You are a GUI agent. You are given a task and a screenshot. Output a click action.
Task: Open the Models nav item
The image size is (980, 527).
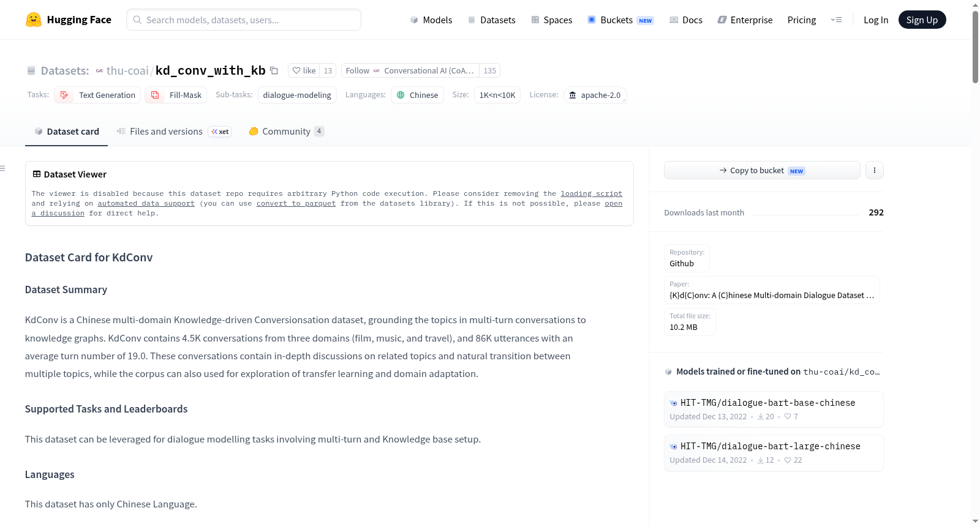[431, 20]
